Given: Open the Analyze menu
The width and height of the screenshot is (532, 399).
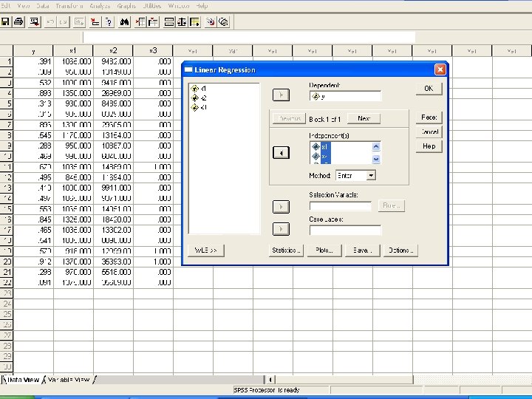Looking at the screenshot, I should click(100, 6).
